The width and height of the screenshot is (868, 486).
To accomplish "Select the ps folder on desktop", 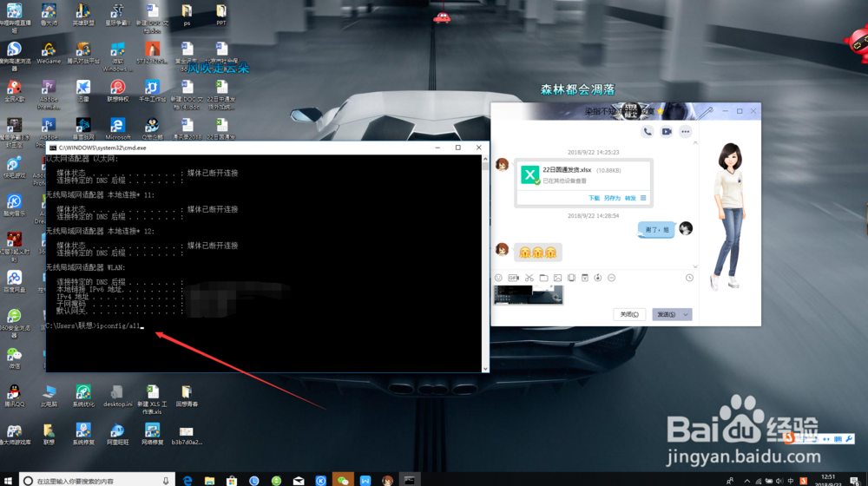I will [187, 15].
